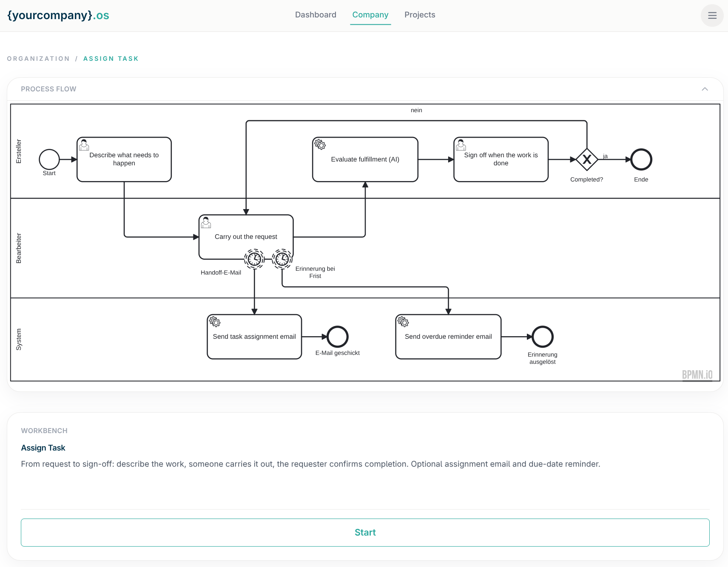Select the Evaluate fulfillment (AI) task box
The height and width of the screenshot is (567, 728).
(x=365, y=159)
